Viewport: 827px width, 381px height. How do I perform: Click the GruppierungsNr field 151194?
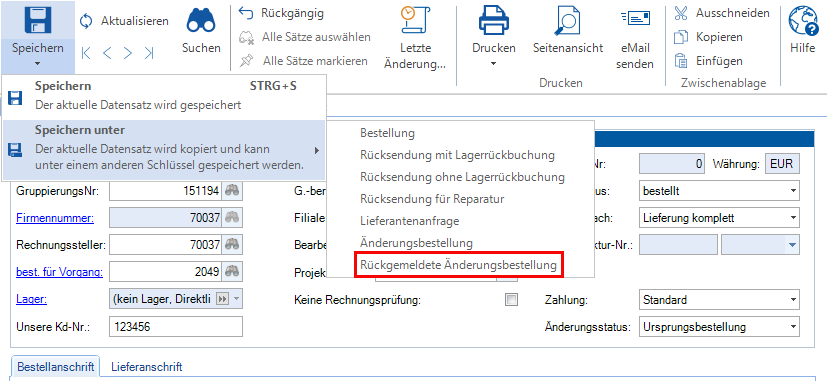click(x=166, y=190)
